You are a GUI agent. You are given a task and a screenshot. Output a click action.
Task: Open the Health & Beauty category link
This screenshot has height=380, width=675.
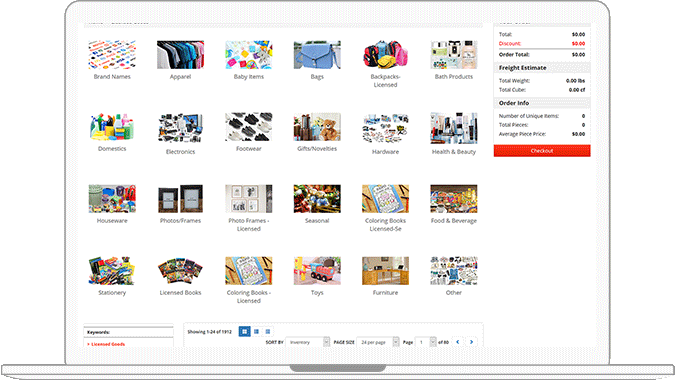click(454, 152)
